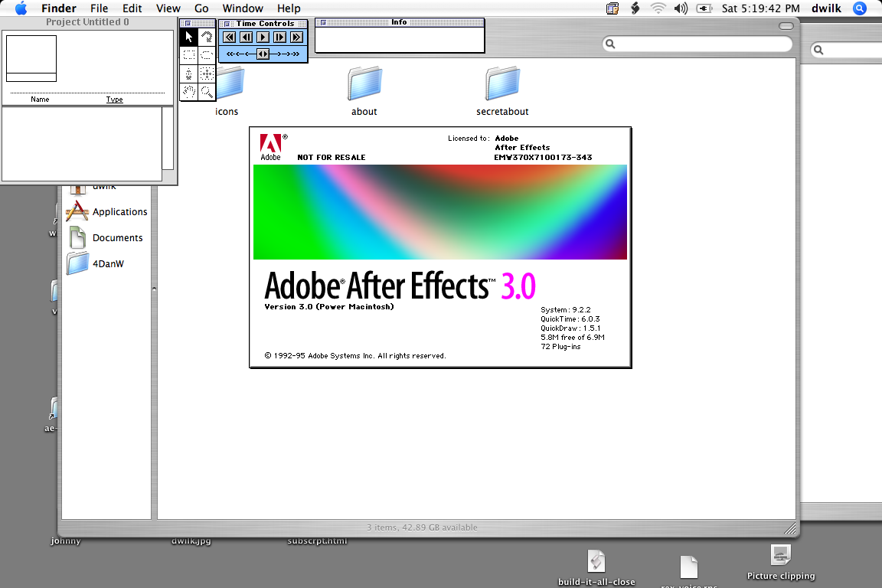Open the script menu icon in the menu bar
This screenshot has height=588, width=882.
pos(635,8)
